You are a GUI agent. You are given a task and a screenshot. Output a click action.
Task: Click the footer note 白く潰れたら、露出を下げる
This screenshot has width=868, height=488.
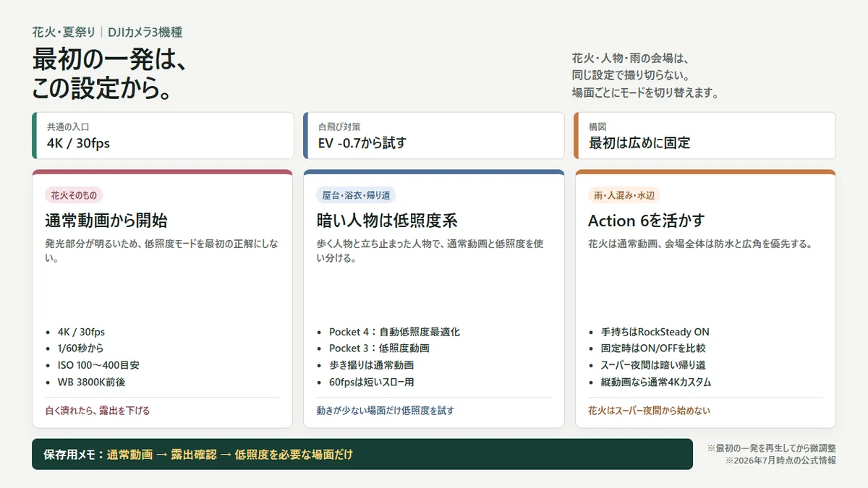pyautogui.click(x=97, y=411)
